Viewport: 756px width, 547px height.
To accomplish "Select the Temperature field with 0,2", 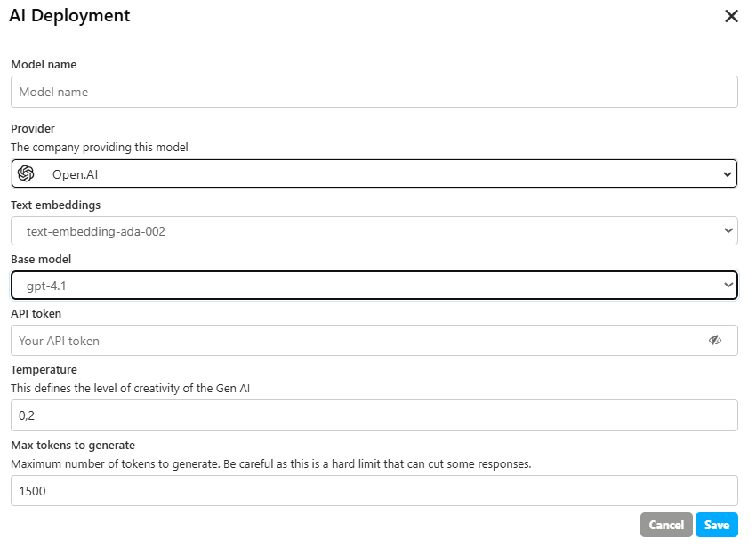I will pos(374,414).
